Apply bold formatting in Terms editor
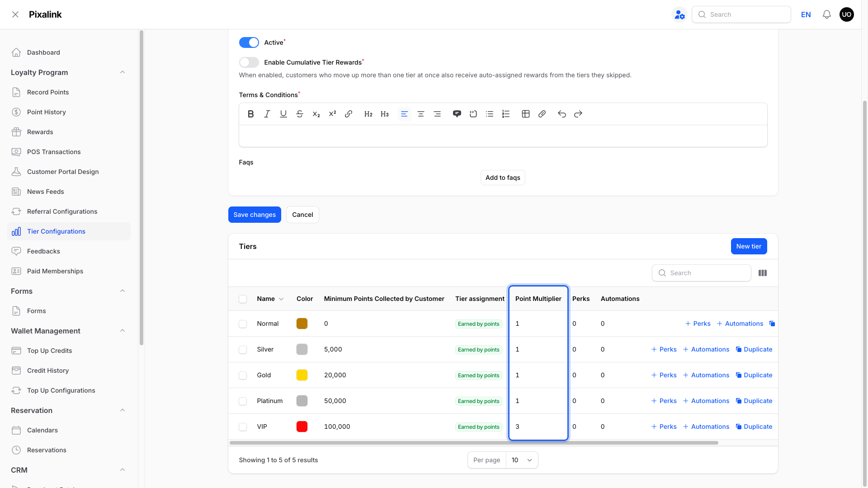Image resolution: width=868 pixels, height=488 pixels. pos(250,114)
